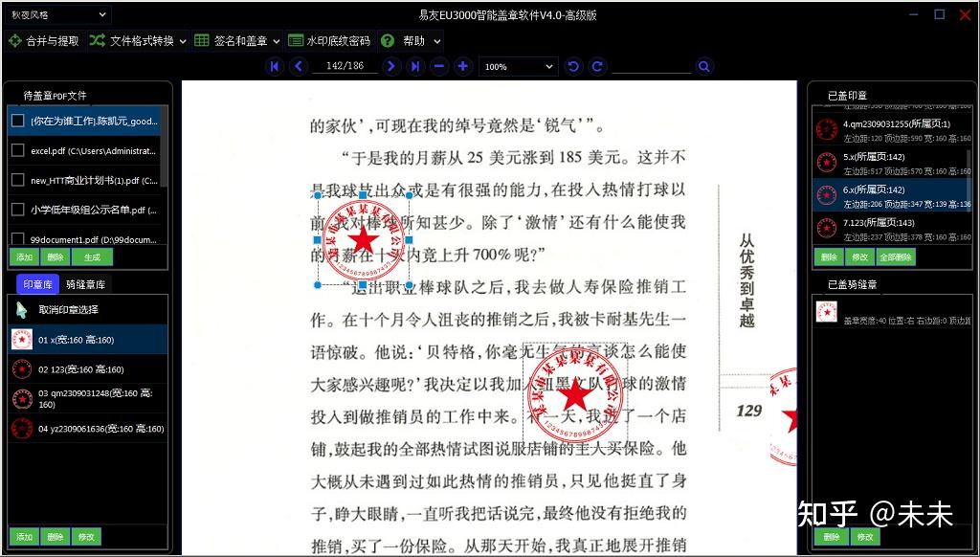Viewport: 980px width, 557px height.
Task: Select the excel.pdf file name
Action: point(93,150)
